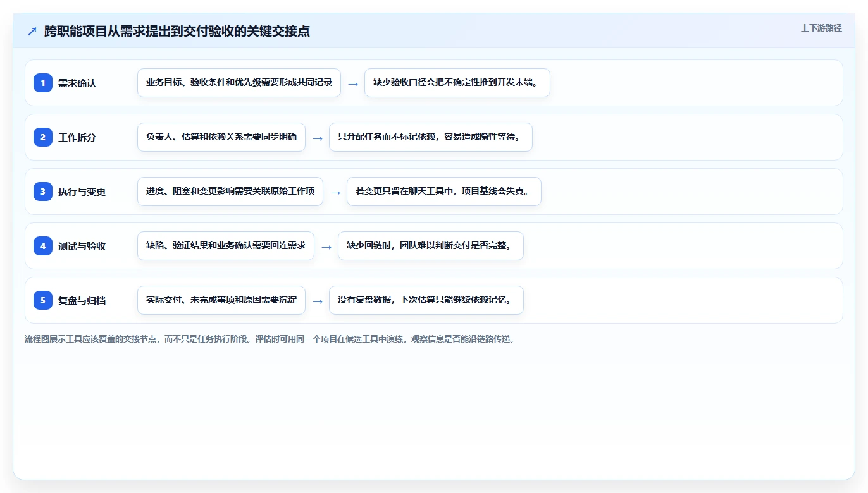Click the arrow in the 测试与验收 row
Image resolution: width=868 pixels, height=493 pixels.
tap(326, 246)
